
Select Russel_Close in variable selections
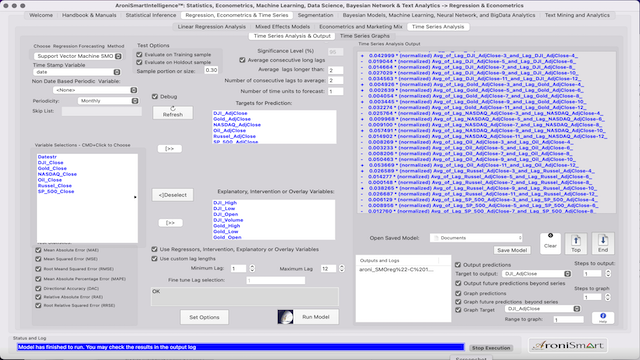(55, 185)
